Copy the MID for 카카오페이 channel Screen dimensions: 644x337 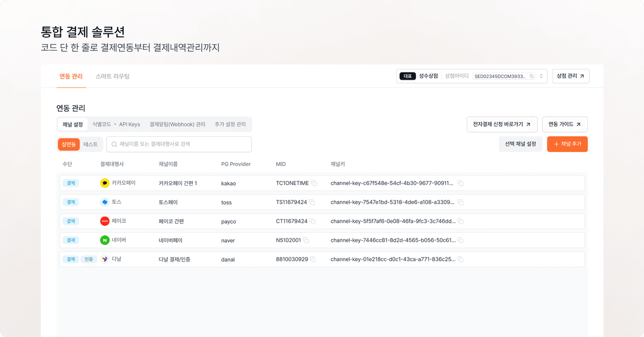click(x=314, y=183)
